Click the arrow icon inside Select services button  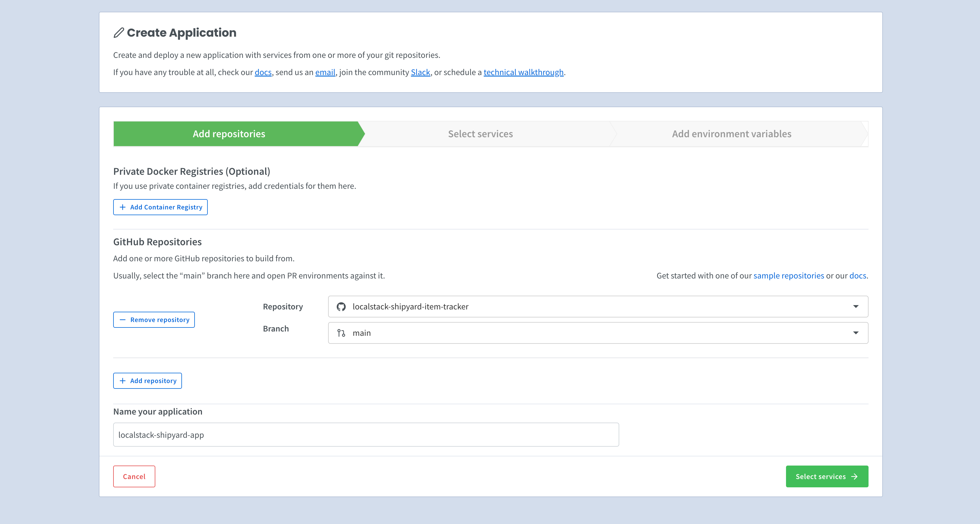point(854,476)
